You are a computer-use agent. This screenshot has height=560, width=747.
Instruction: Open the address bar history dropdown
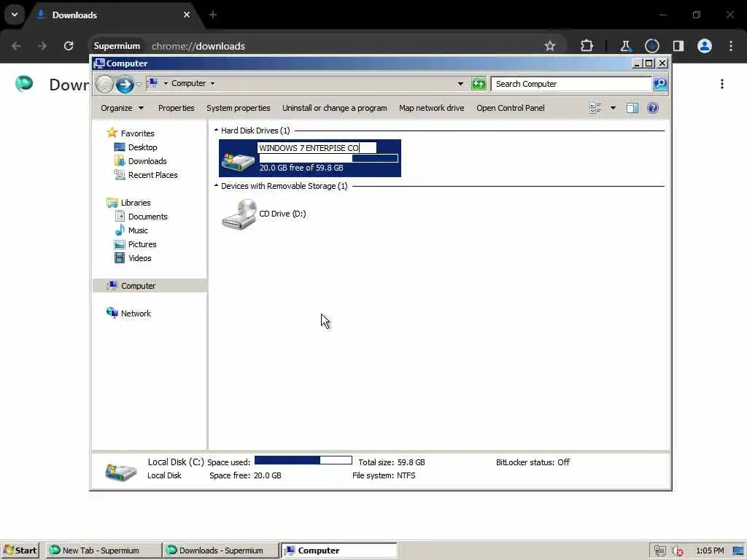coord(460,84)
